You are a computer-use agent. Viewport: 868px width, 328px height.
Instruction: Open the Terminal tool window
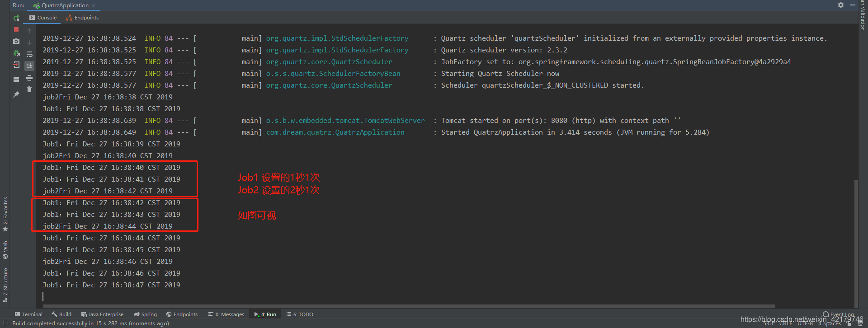pyautogui.click(x=28, y=314)
